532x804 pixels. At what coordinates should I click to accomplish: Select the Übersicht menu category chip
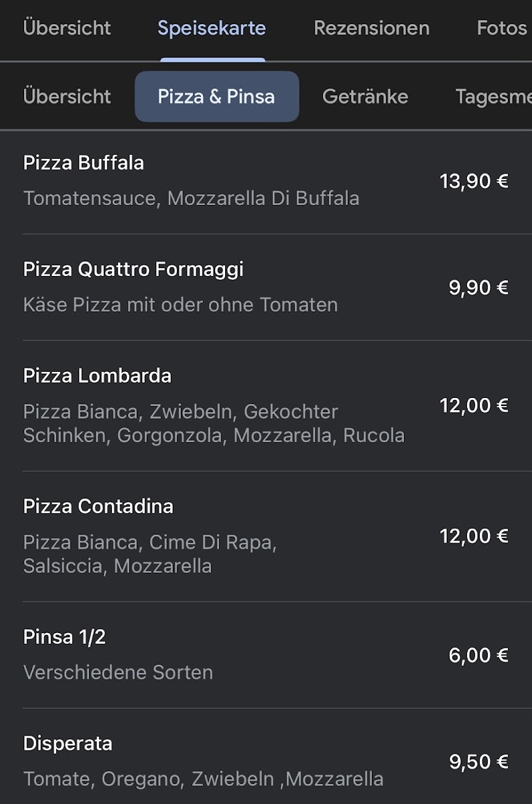coord(67,96)
